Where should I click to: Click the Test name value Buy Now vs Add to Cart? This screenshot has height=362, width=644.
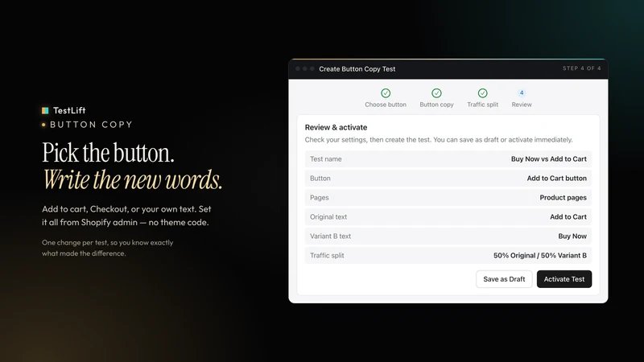[549, 158]
